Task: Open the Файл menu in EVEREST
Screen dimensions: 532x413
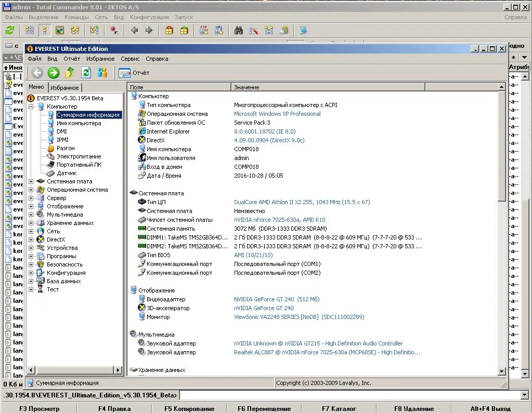Action: (34, 59)
